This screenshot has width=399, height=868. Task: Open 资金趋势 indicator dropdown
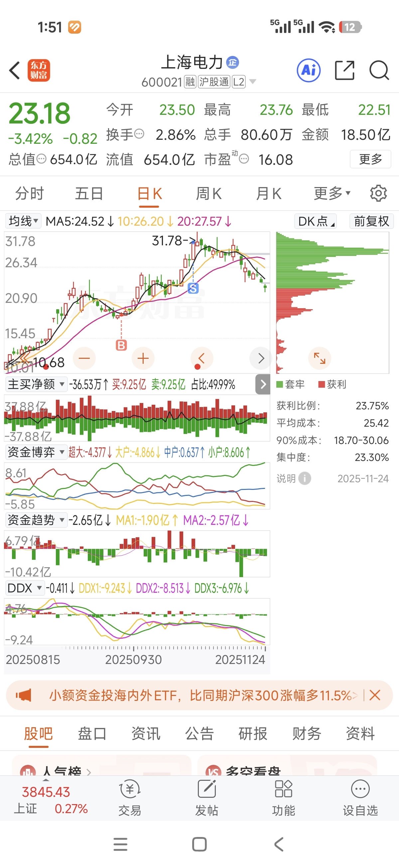[36, 520]
